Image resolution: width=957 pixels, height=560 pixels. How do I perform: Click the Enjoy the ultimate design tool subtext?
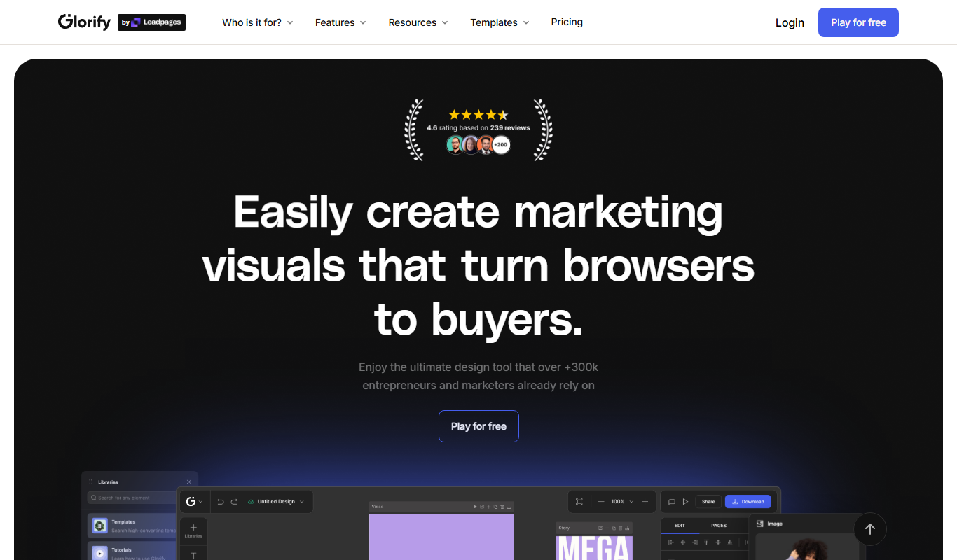click(x=478, y=376)
